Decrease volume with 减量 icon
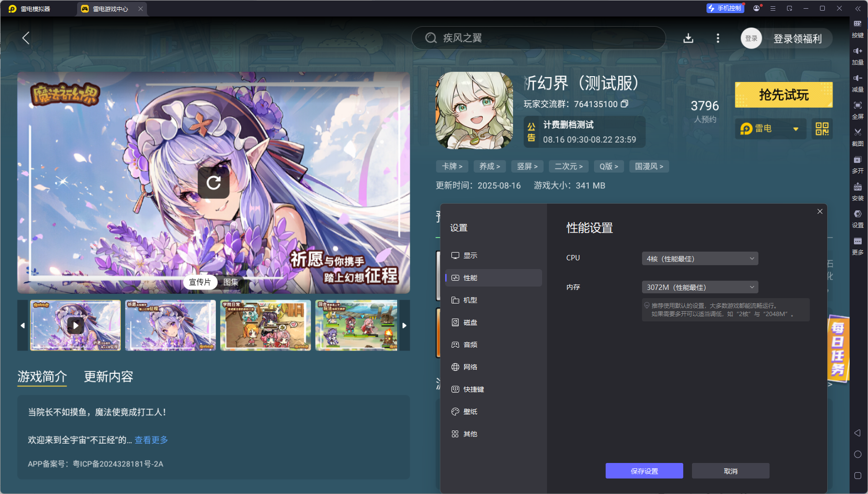This screenshot has width=868, height=494. pyautogui.click(x=857, y=83)
